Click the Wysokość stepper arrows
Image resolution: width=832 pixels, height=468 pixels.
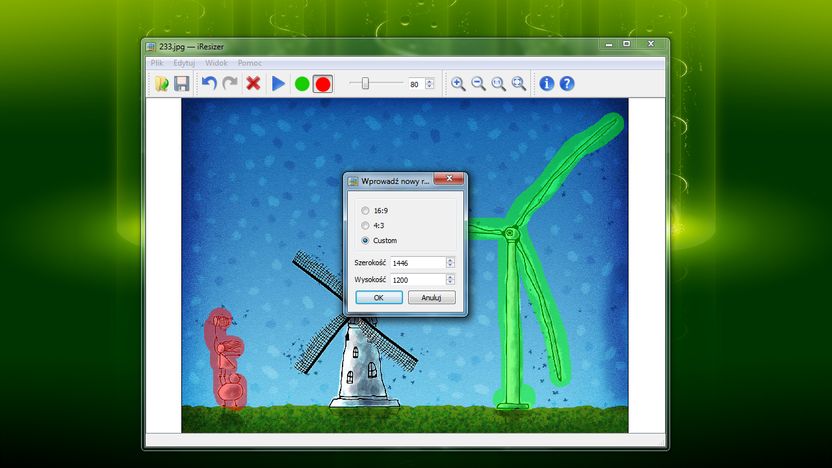pos(450,280)
